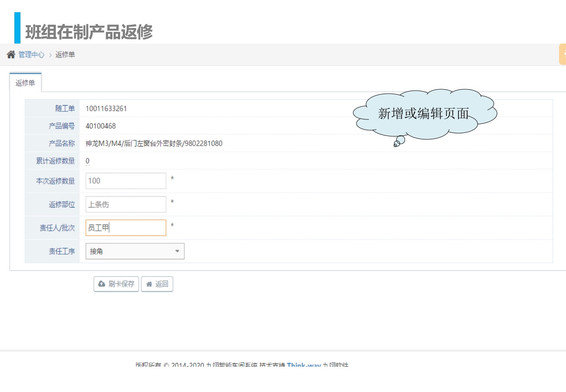The image size is (566, 392).
Task: Click the 新增或编辑页面 cloud callout
Action: (424, 114)
